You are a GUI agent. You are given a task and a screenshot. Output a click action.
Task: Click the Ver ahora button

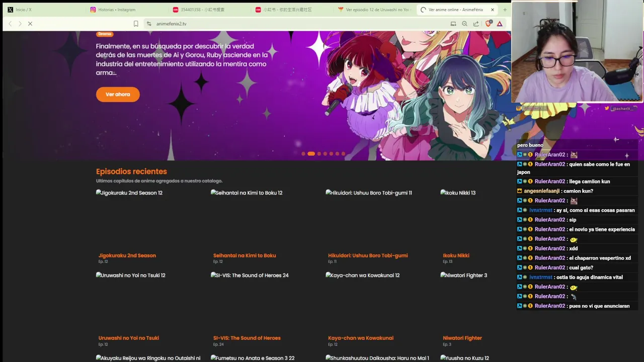click(x=118, y=95)
